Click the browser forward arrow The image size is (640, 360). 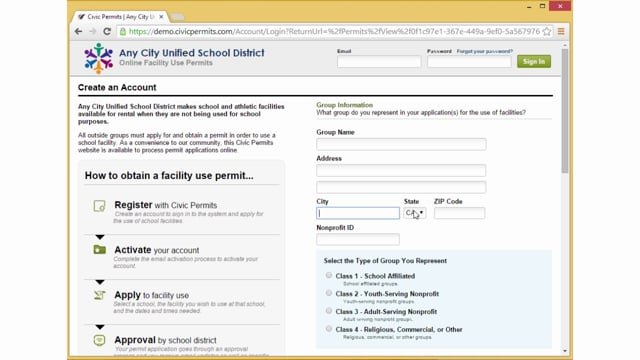(x=93, y=31)
